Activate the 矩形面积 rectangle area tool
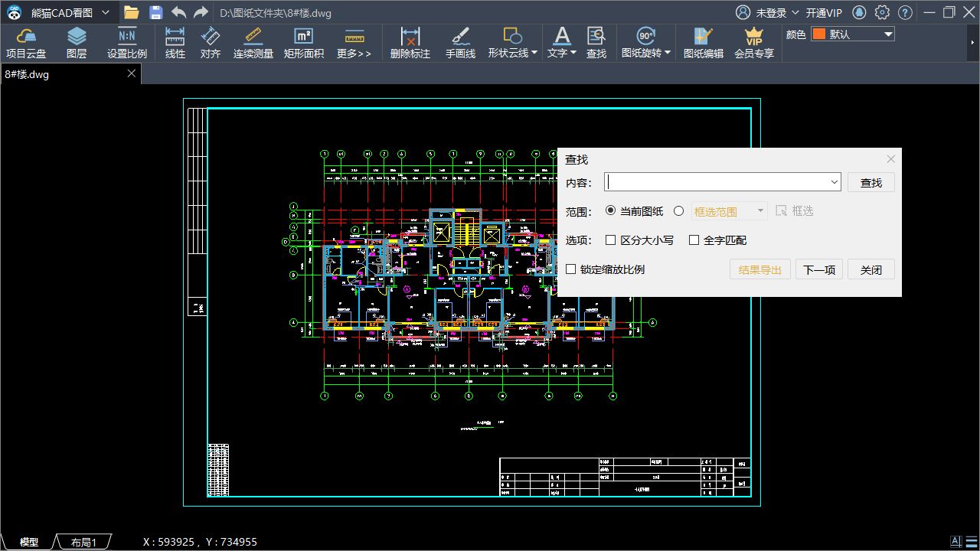The image size is (980, 551). (x=304, y=42)
